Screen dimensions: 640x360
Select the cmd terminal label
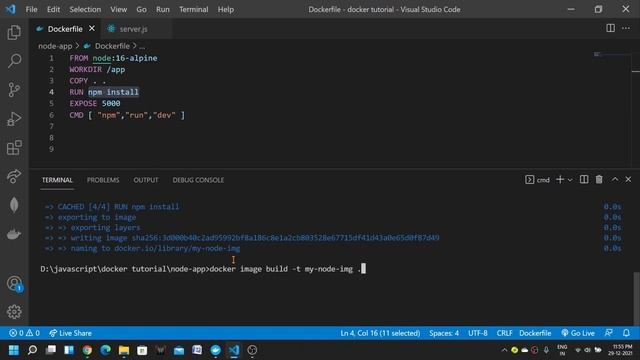pos(537,180)
